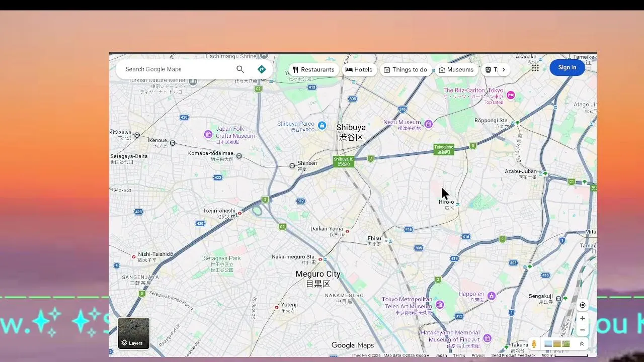Select the Museums category chip

456,70
